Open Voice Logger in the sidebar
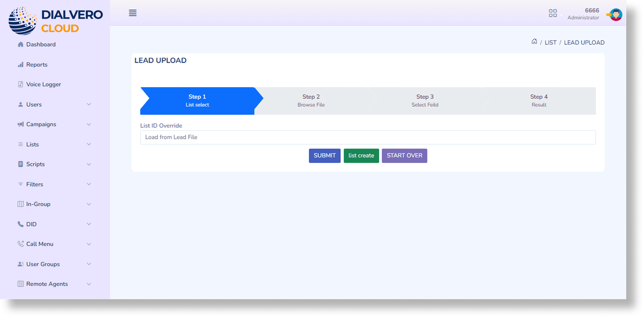 [x=43, y=85]
